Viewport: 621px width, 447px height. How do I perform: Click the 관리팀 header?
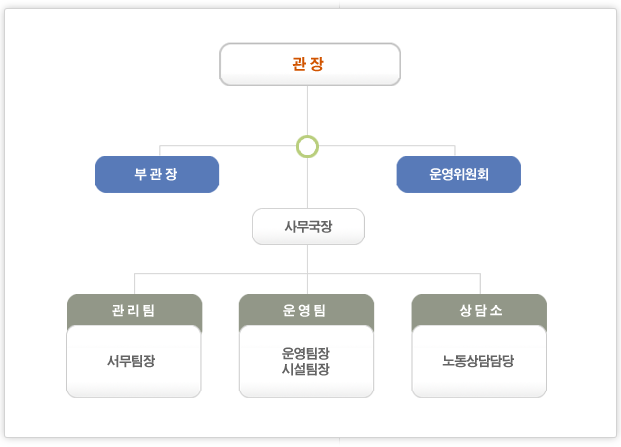(x=134, y=310)
